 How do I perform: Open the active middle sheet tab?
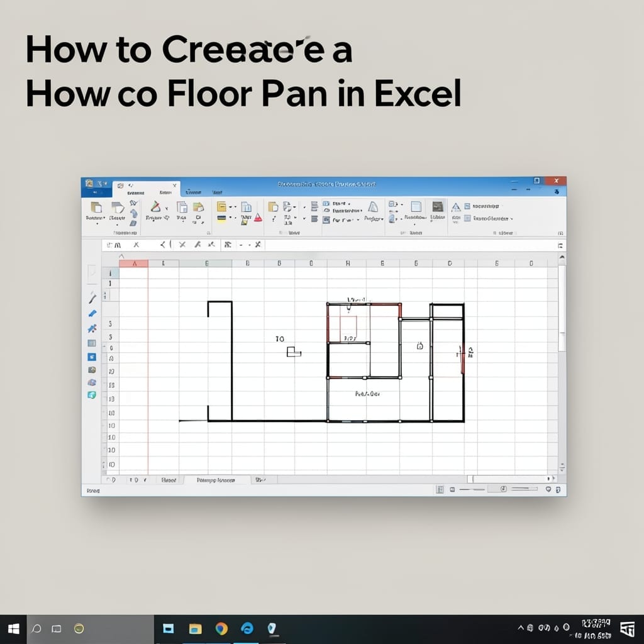coord(216,480)
